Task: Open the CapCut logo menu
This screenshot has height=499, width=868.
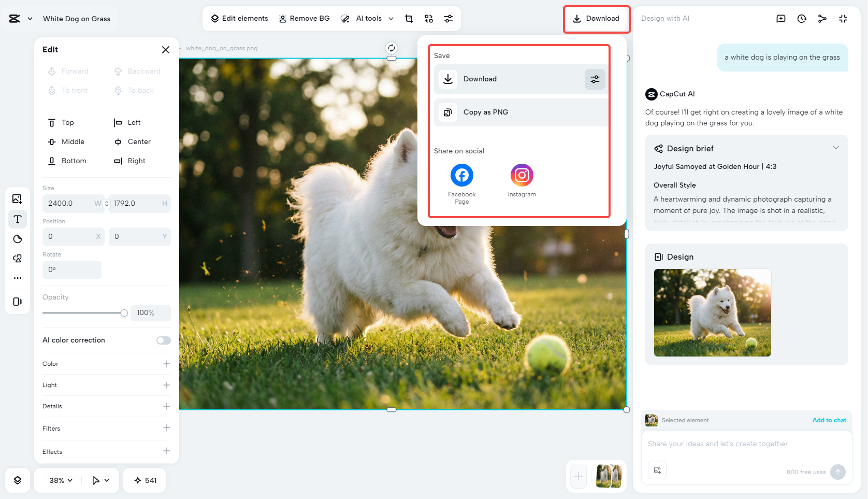Action: [x=20, y=19]
